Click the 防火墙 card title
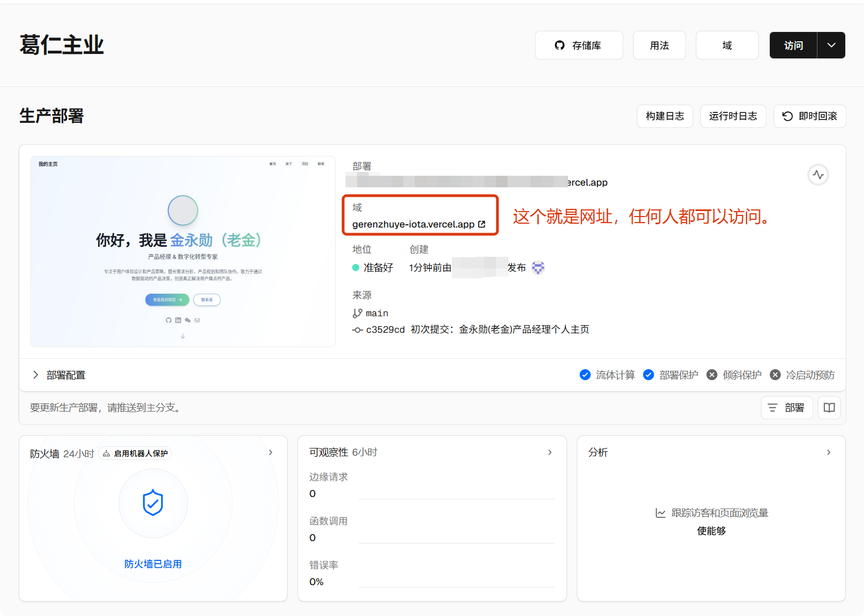The height and width of the screenshot is (616, 864). (x=45, y=453)
